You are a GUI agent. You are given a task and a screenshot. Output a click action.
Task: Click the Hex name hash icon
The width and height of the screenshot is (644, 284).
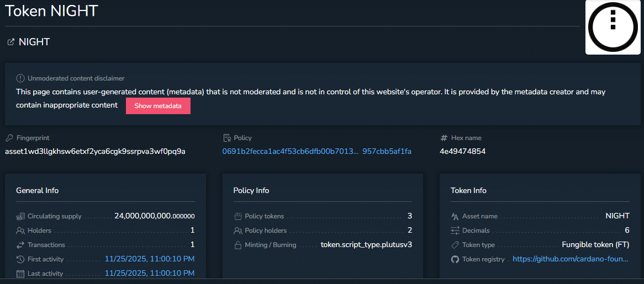click(x=444, y=138)
